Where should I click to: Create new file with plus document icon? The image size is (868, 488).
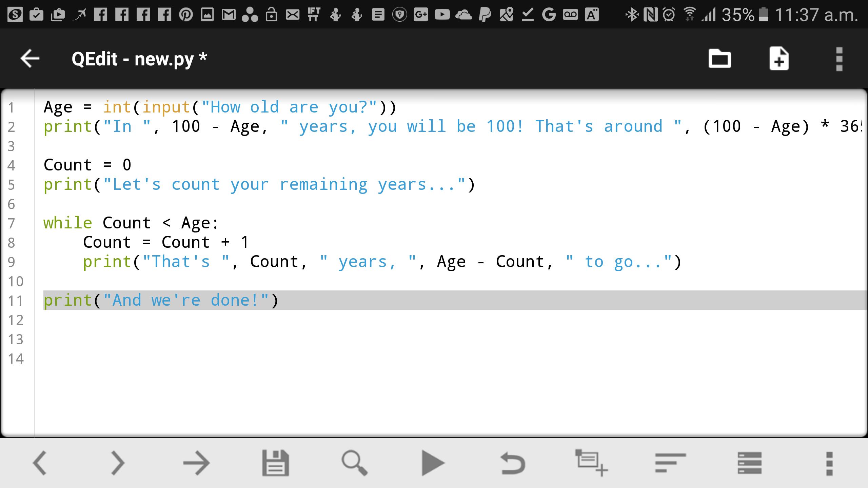[x=779, y=59]
